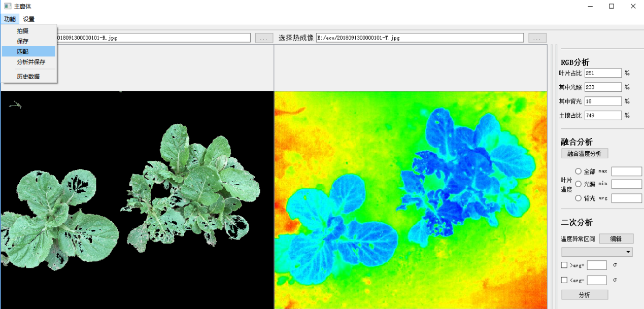Select 拍摄 from the menu
This screenshot has width=644, height=309.
point(23,31)
